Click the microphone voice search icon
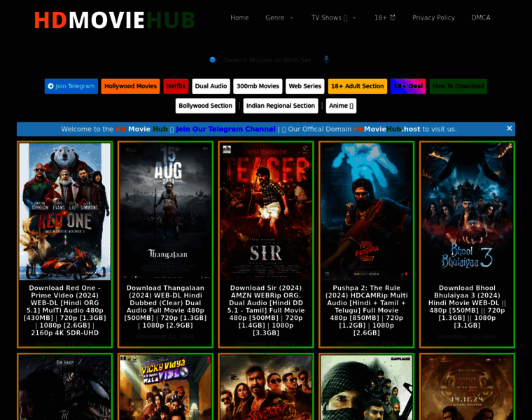 (x=326, y=59)
